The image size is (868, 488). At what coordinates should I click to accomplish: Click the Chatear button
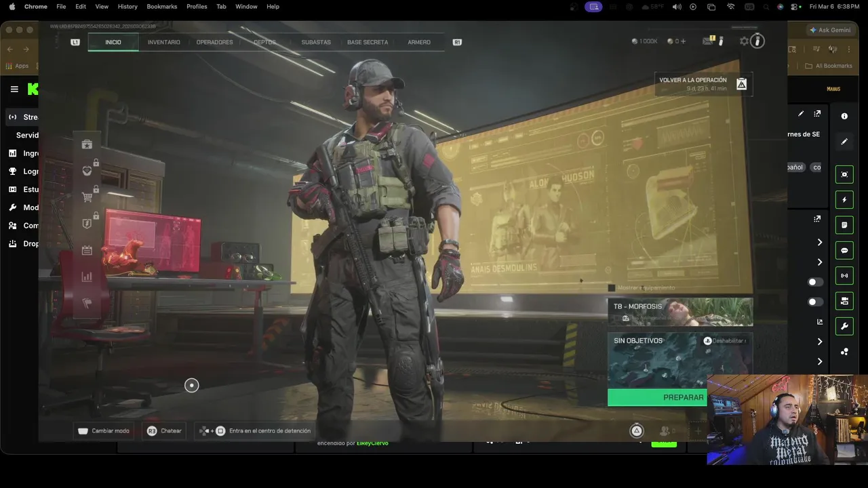[x=164, y=430]
